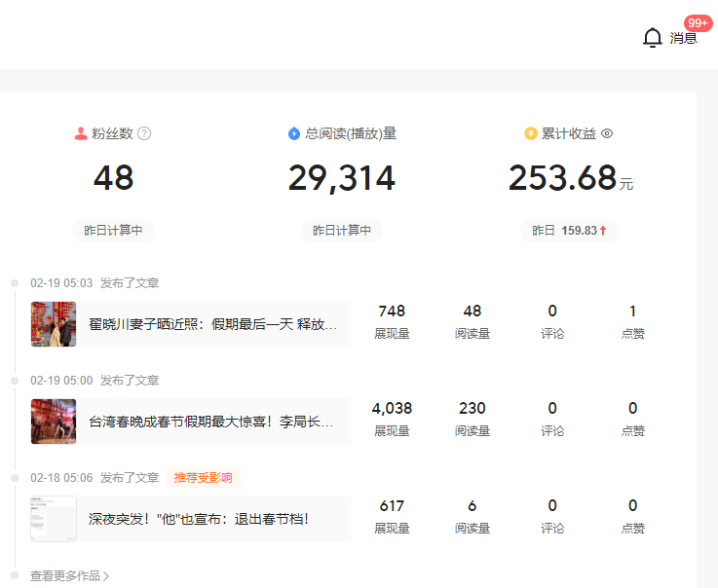Click the 230 阅读量 stat
Screen dimensions: 718x588
click(472, 419)
